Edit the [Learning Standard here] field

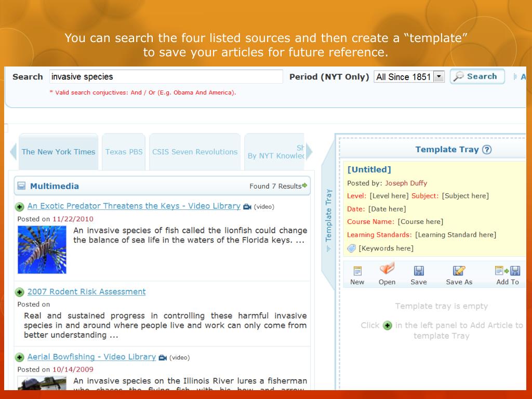[x=456, y=235]
